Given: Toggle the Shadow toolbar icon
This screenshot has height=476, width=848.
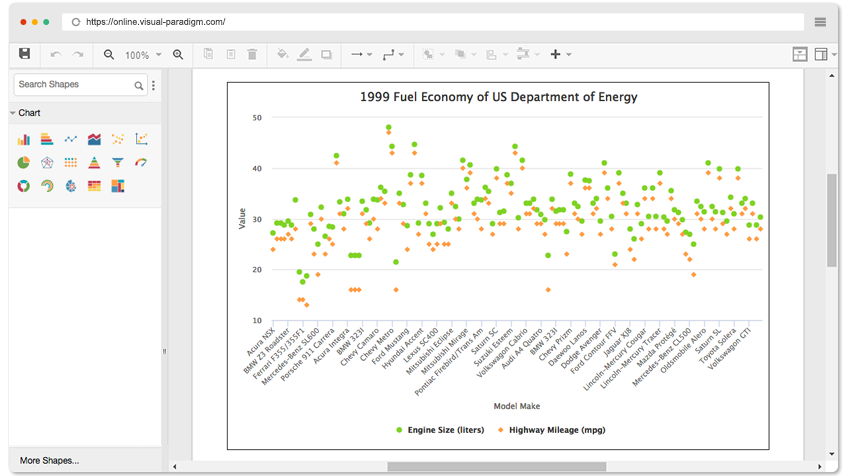Looking at the screenshot, I should click(x=326, y=55).
